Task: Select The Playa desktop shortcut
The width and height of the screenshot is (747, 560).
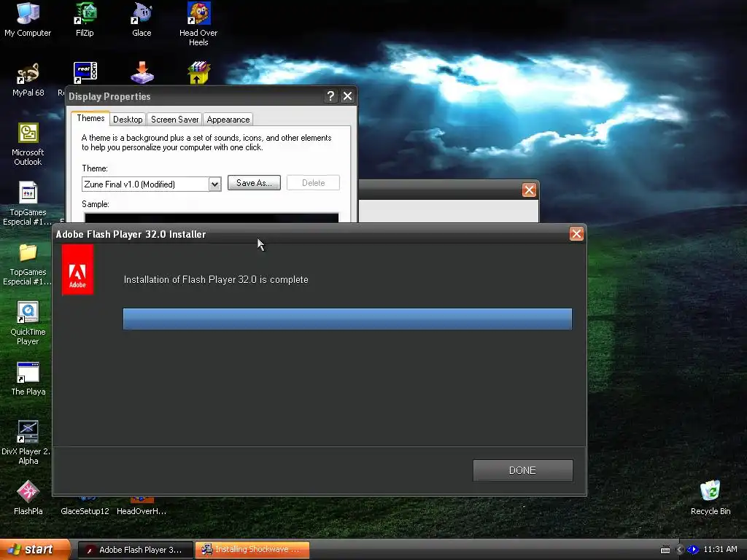Action: pos(28,378)
